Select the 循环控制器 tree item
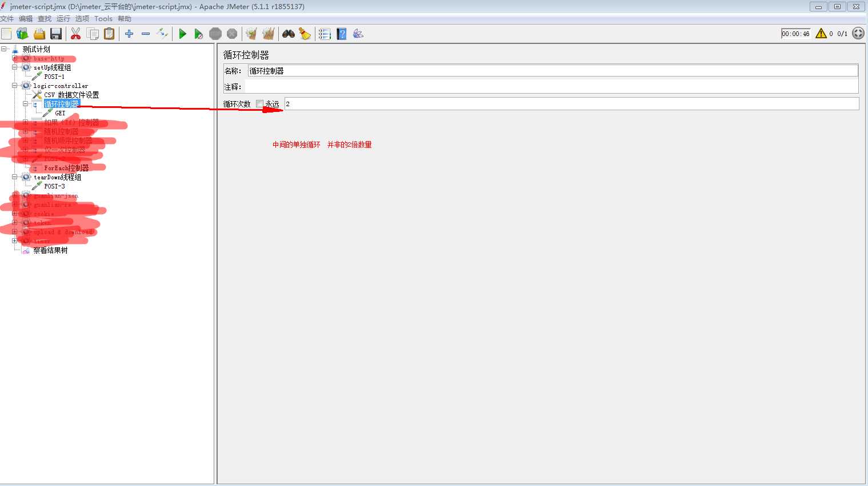Viewport: 868px width, 486px height. coord(61,104)
